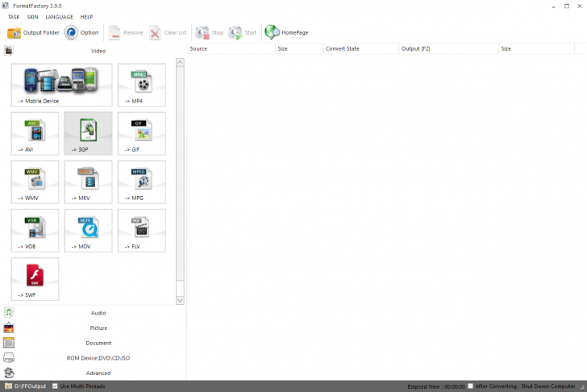Image resolution: width=587 pixels, height=392 pixels.
Task: Enable After Converting Shut Down Computer
Action: click(470, 386)
